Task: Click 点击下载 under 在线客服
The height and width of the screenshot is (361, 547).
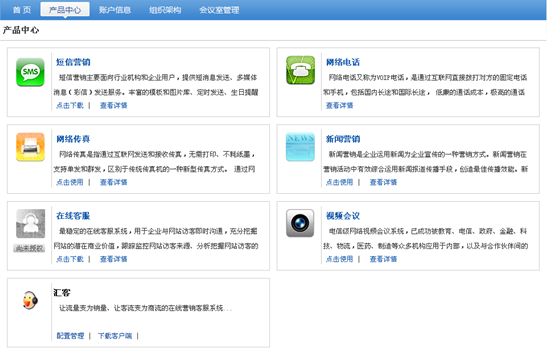Action: (x=70, y=259)
